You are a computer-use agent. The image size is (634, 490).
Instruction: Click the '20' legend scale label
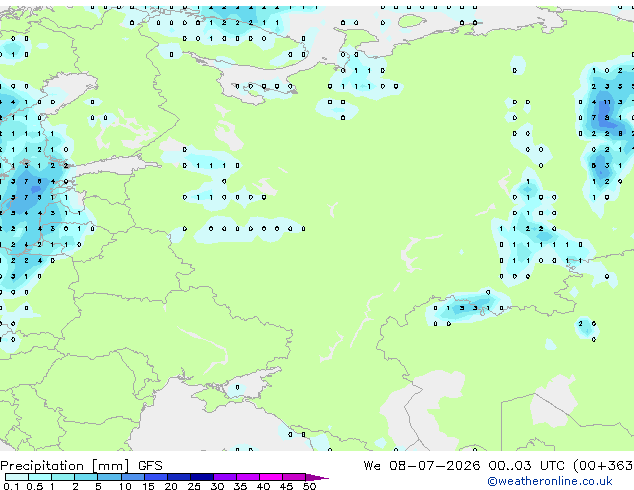(171, 486)
